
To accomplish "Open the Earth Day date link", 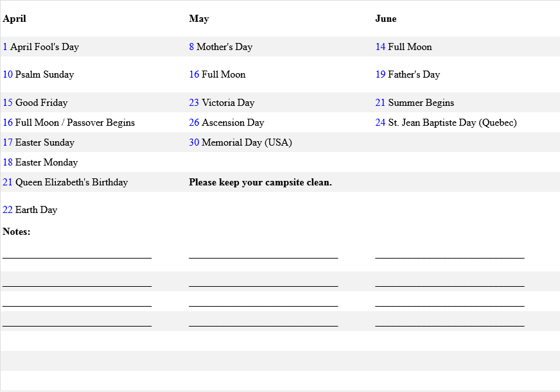I will 8,210.
